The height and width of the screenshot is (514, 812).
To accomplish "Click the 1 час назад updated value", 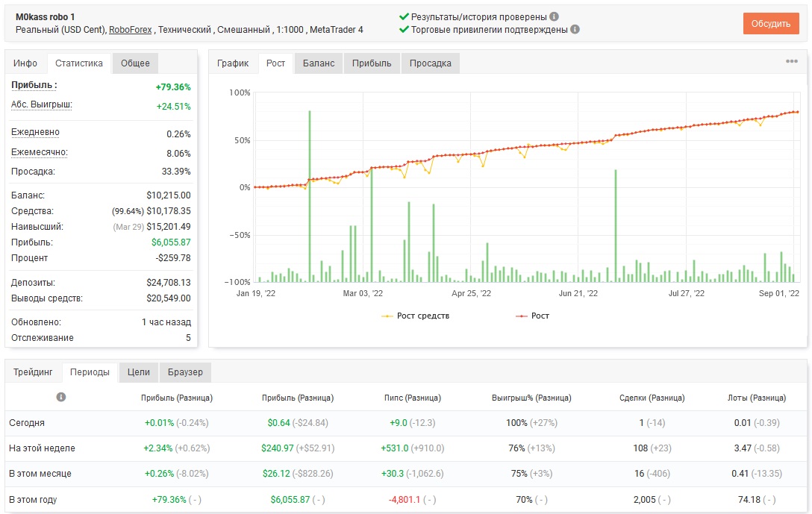I will pos(166,322).
